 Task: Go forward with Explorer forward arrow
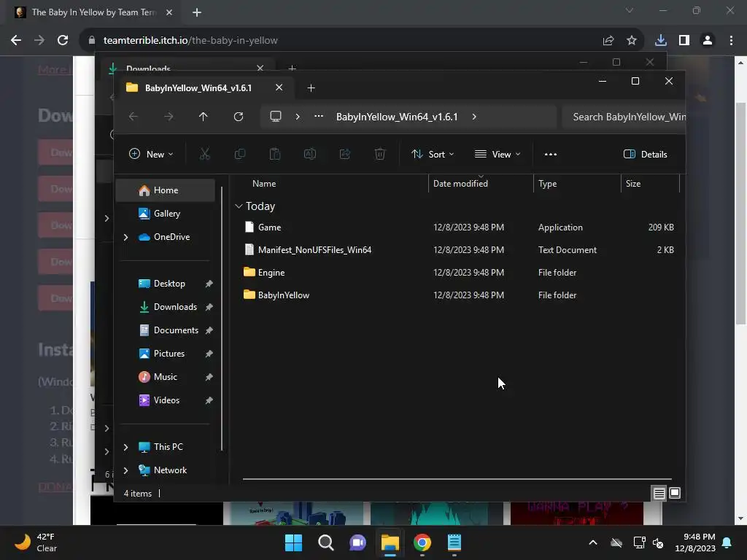(x=169, y=117)
